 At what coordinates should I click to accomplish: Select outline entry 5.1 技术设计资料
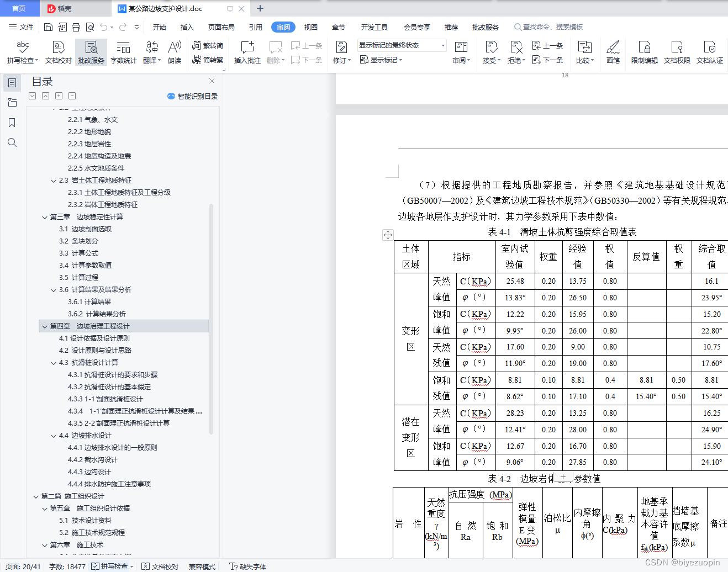coord(86,521)
